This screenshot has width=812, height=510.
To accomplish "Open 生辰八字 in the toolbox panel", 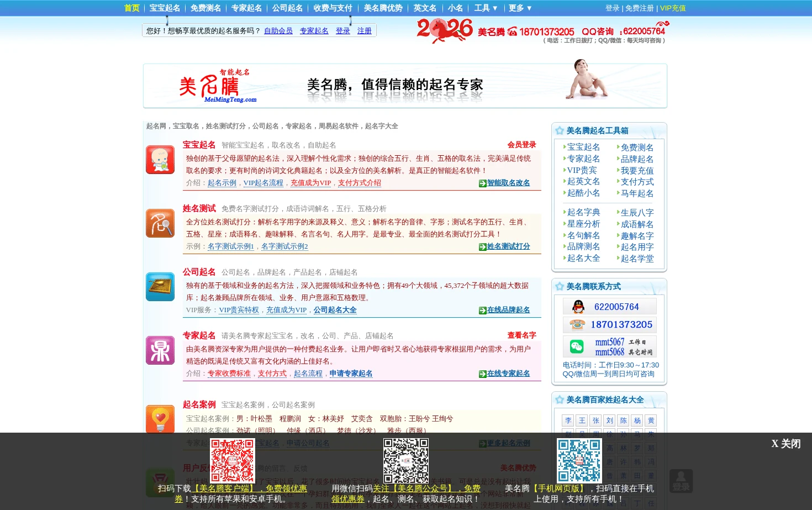I will click(x=637, y=213).
